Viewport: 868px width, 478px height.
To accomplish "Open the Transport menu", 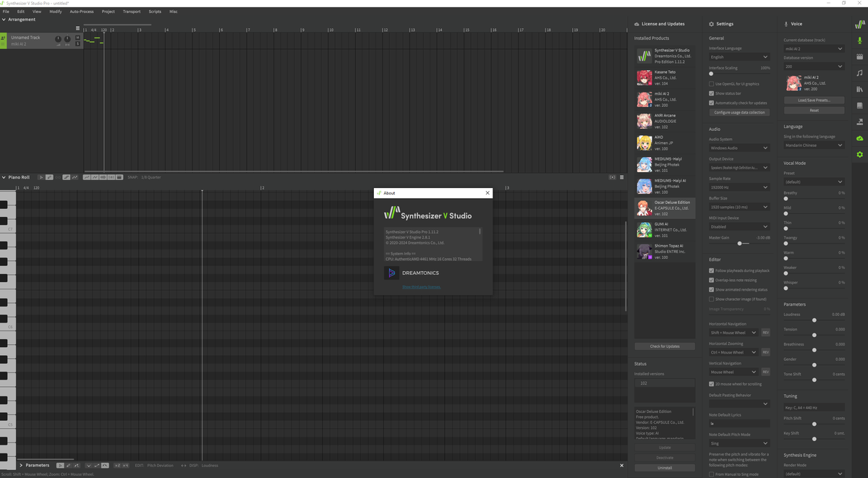I will (x=132, y=12).
